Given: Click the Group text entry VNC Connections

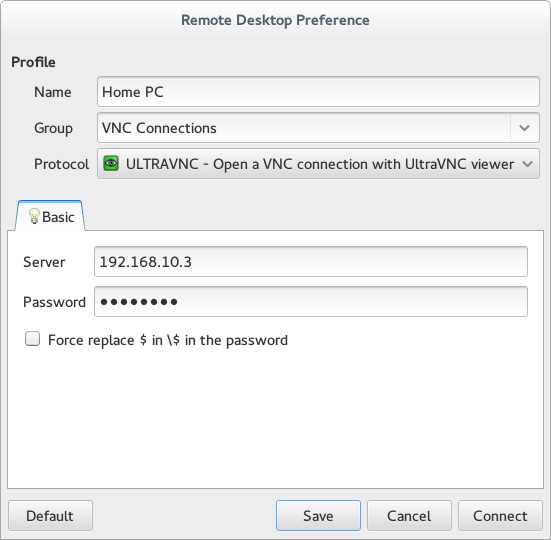Looking at the screenshot, I should point(304,128).
